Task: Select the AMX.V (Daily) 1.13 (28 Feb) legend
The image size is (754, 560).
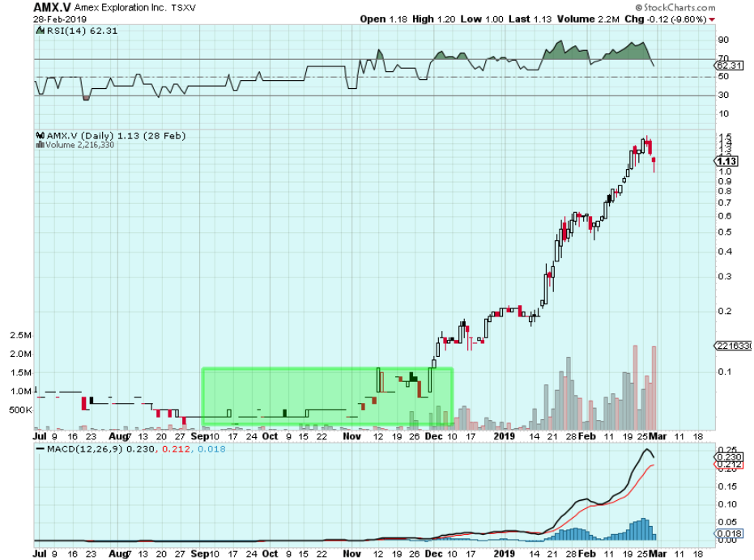Action: point(116,136)
